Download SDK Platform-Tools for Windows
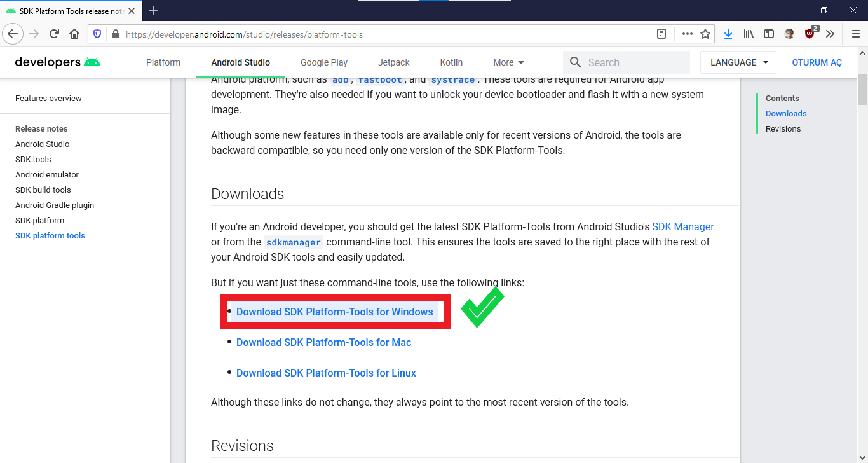Screen dimensions: 868x463 coord(335,312)
